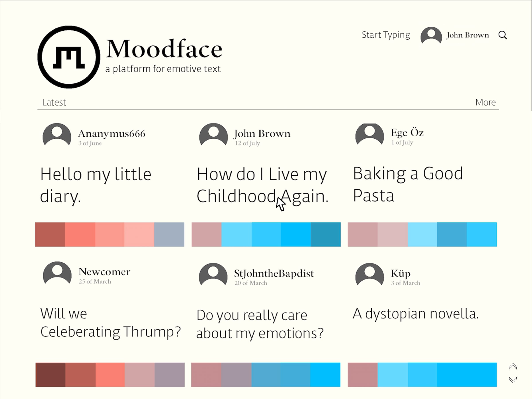Image resolution: width=532 pixels, height=399 pixels.
Task: Open search with the magnifier icon
Action: [503, 35]
